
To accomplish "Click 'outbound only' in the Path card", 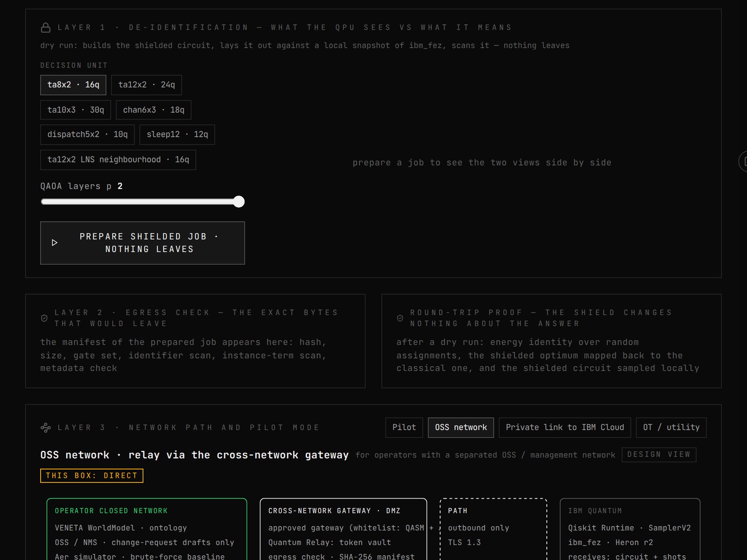I will (479, 528).
